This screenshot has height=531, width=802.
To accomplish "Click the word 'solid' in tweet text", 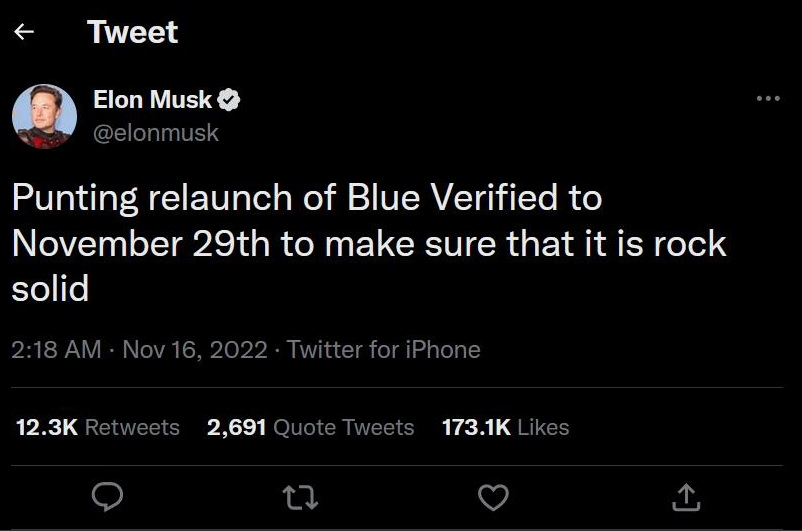I will point(50,289).
